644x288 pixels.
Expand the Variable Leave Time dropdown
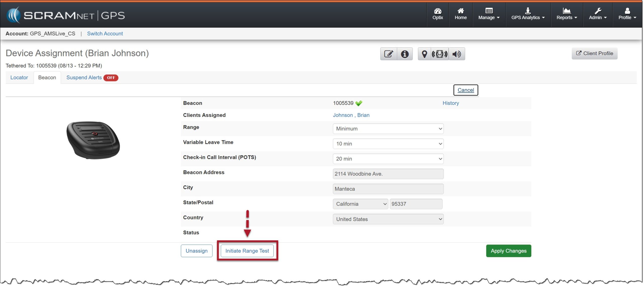388,144
